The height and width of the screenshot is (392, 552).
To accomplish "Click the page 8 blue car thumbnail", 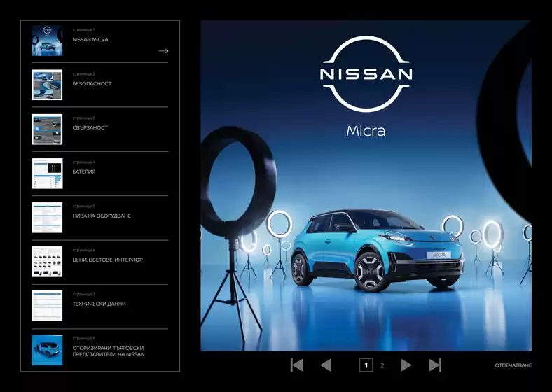I will point(47,349).
